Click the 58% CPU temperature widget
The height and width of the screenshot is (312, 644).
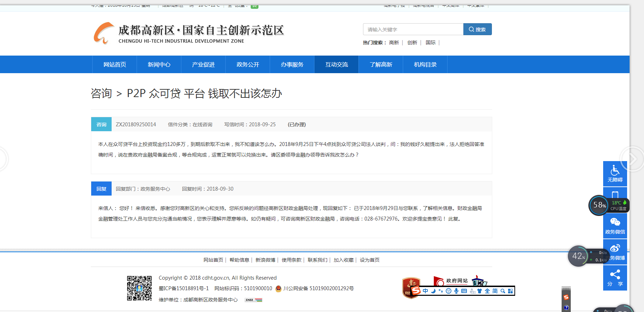pyautogui.click(x=599, y=205)
